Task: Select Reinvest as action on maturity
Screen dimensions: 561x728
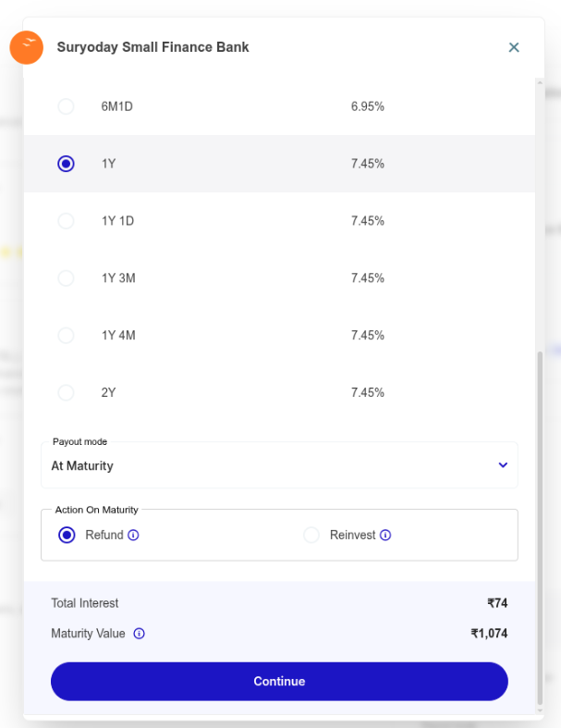Action: click(x=311, y=535)
